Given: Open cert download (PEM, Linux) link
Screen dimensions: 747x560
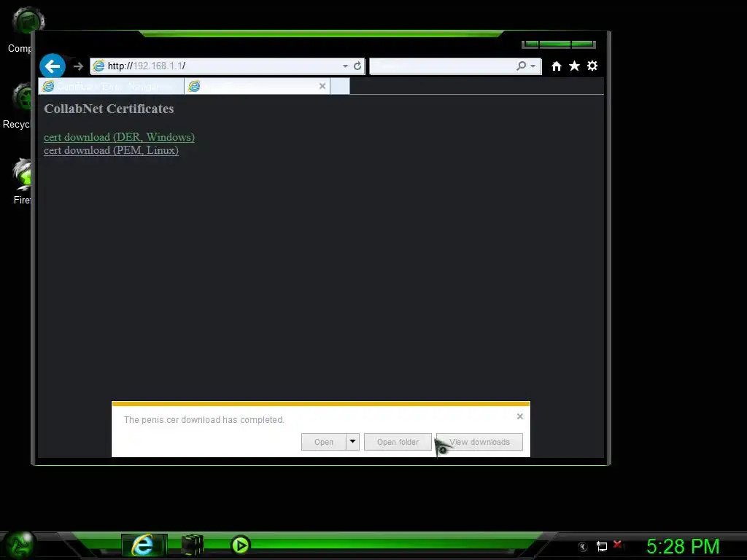Looking at the screenshot, I should tap(111, 150).
